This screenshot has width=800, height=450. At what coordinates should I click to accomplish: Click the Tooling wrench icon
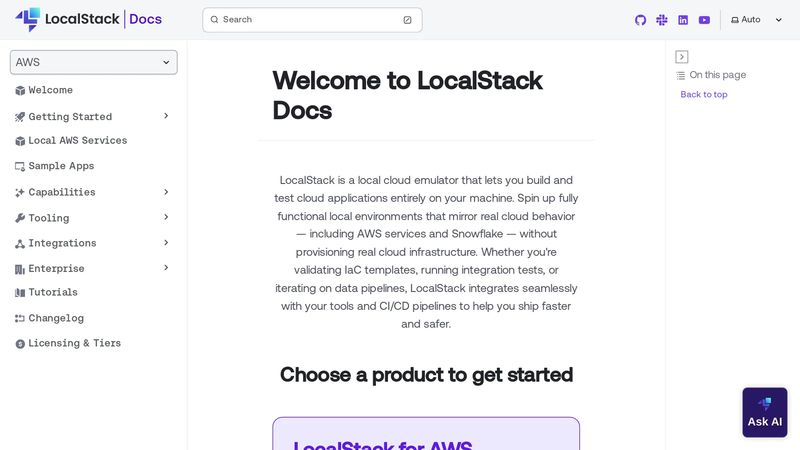tap(20, 218)
